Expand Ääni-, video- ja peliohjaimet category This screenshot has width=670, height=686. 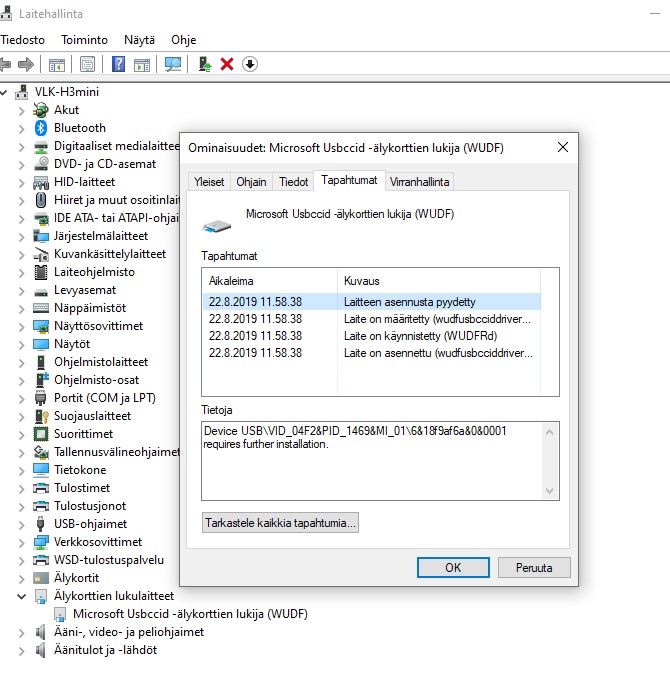tap(21, 632)
